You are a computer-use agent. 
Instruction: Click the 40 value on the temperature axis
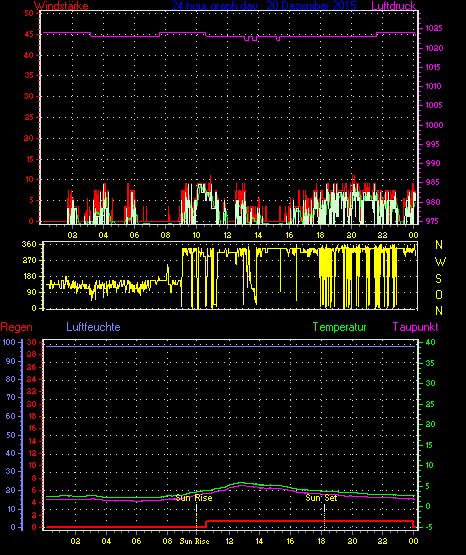click(431, 343)
